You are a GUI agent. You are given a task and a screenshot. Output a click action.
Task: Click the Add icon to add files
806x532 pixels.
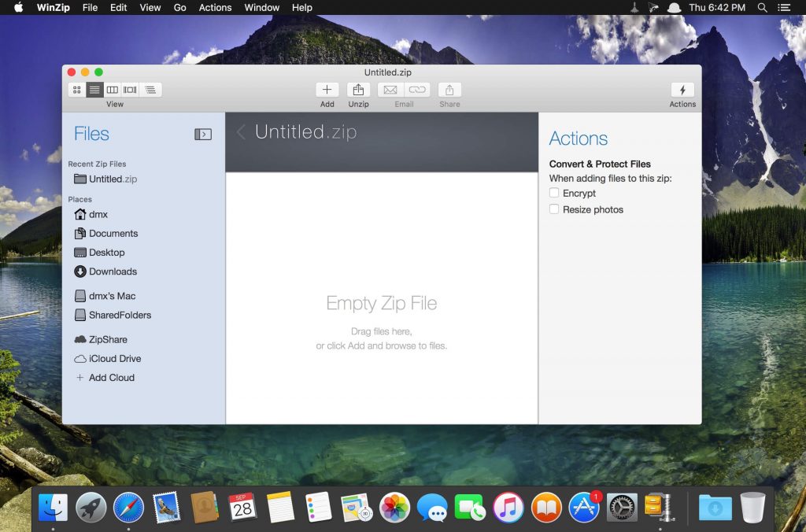coord(327,89)
